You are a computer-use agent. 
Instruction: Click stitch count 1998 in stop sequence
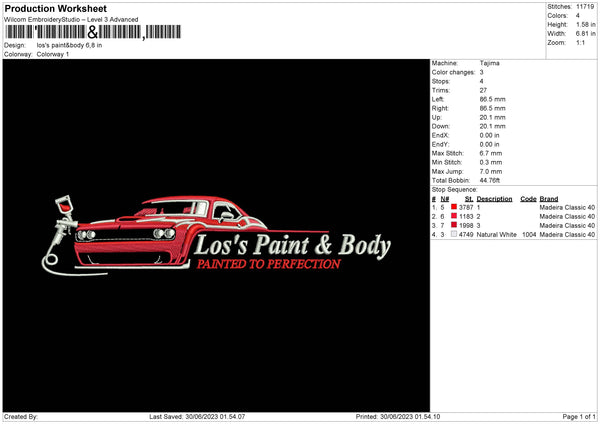coord(466,225)
